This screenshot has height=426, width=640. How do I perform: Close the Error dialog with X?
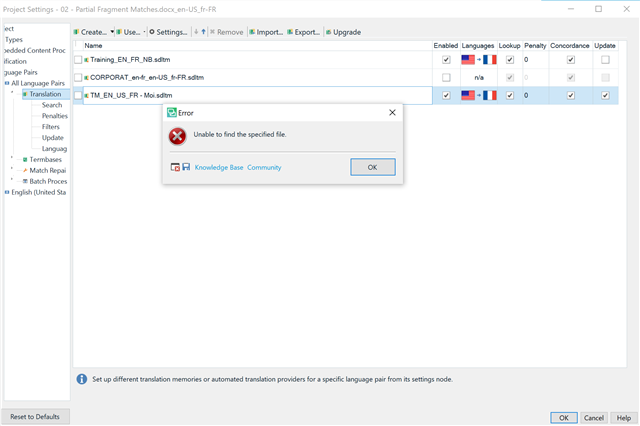pyautogui.click(x=392, y=112)
